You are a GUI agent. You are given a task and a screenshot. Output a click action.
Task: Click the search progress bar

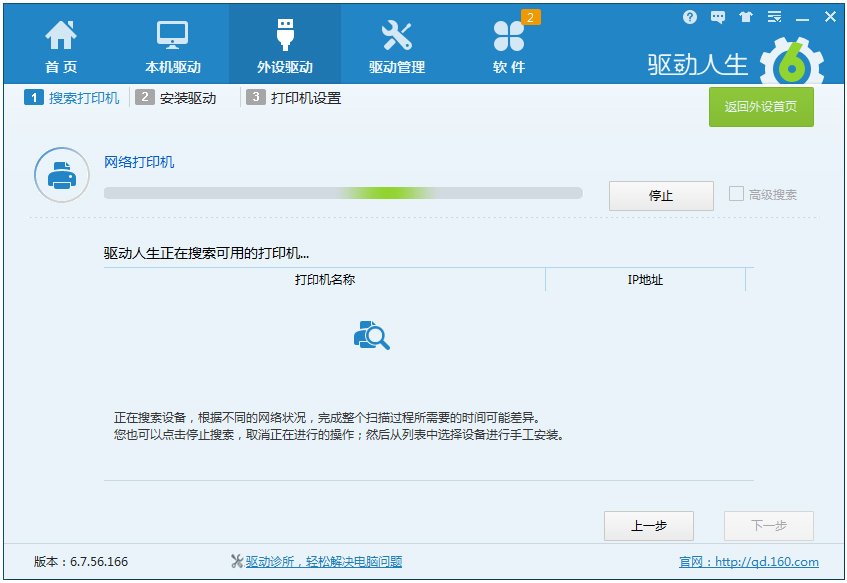(343, 193)
